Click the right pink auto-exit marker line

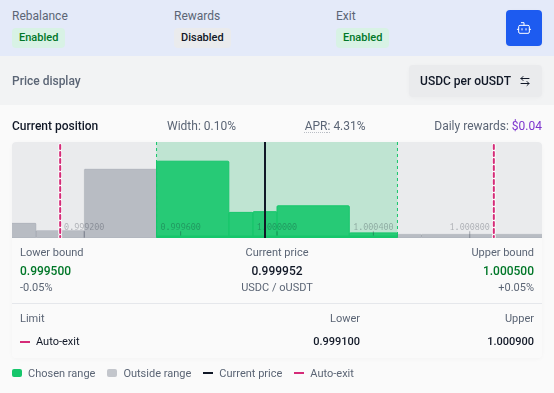tap(494, 190)
